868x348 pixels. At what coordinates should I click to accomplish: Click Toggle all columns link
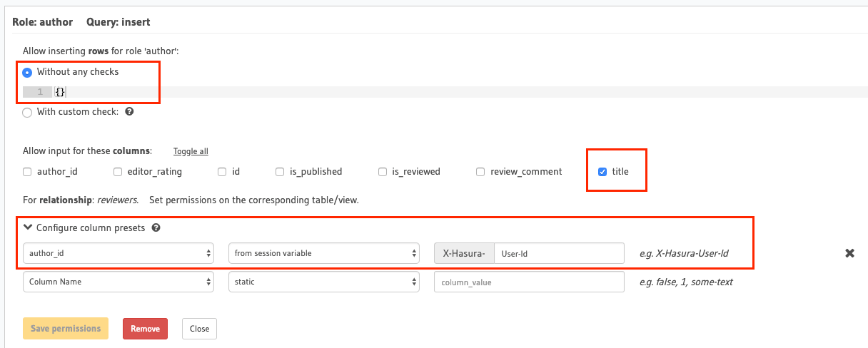191,151
